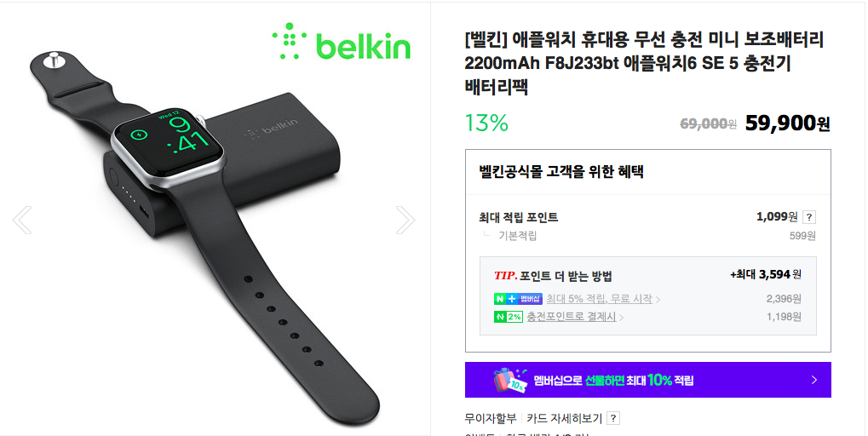The height and width of the screenshot is (436, 868).
Task: Open help icon next to 카드 자세히보기
Action: [612, 419]
